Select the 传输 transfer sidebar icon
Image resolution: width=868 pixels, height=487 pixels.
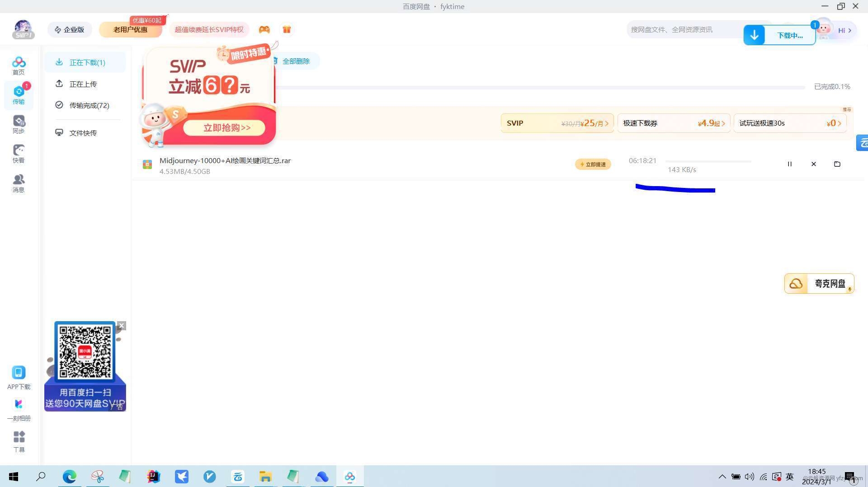point(19,95)
